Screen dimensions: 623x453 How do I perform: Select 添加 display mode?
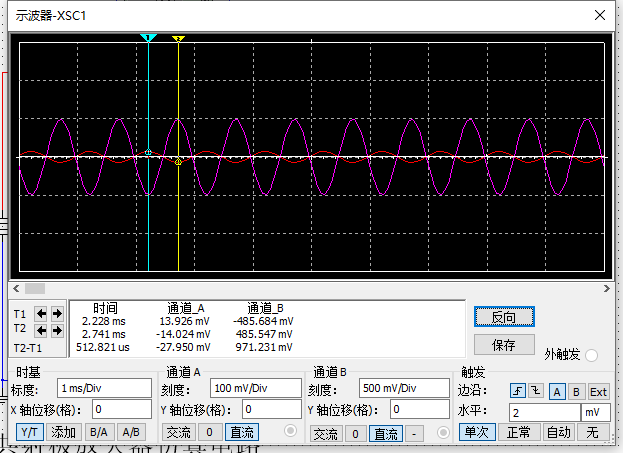64,432
